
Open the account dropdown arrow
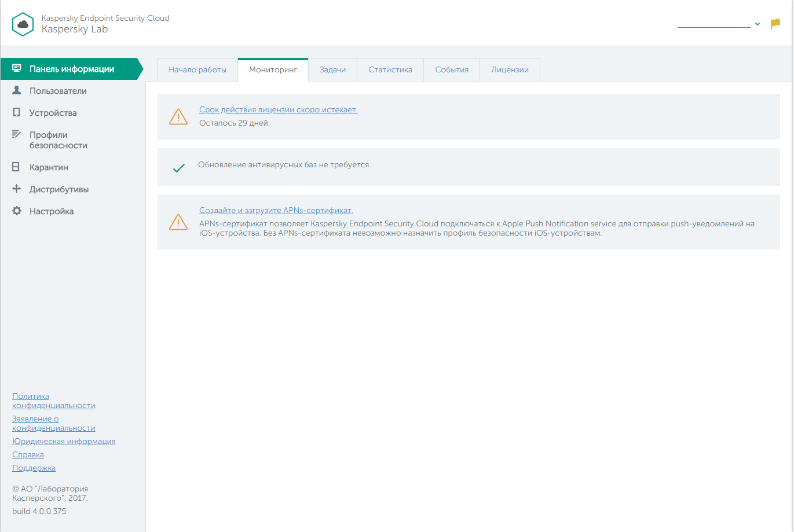(x=758, y=24)
